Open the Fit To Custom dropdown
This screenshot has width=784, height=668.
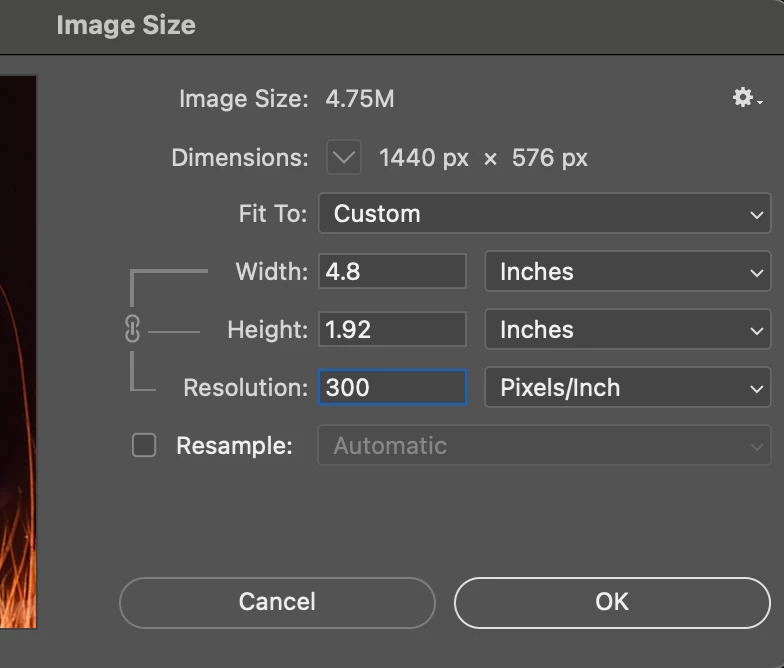544,214
